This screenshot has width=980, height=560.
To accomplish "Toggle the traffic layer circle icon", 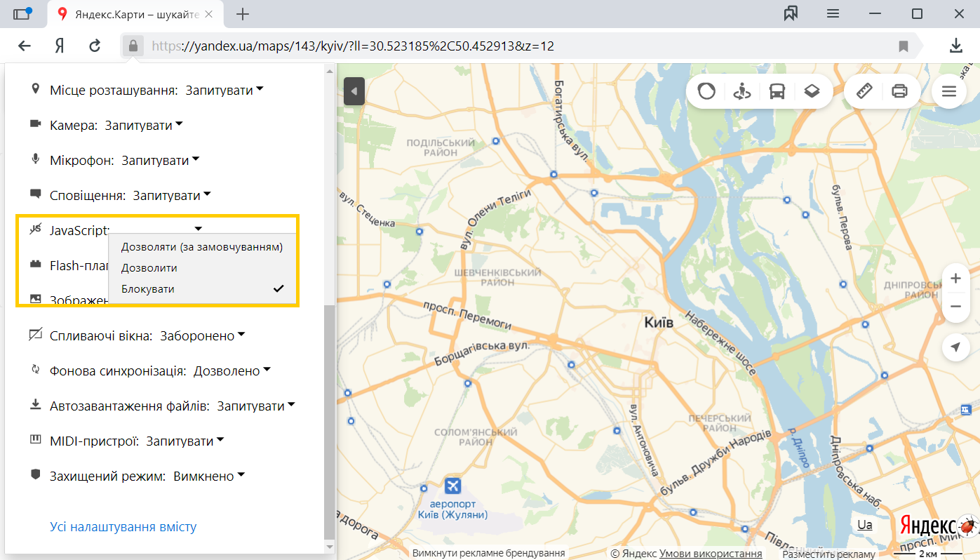I will point(706,91).
